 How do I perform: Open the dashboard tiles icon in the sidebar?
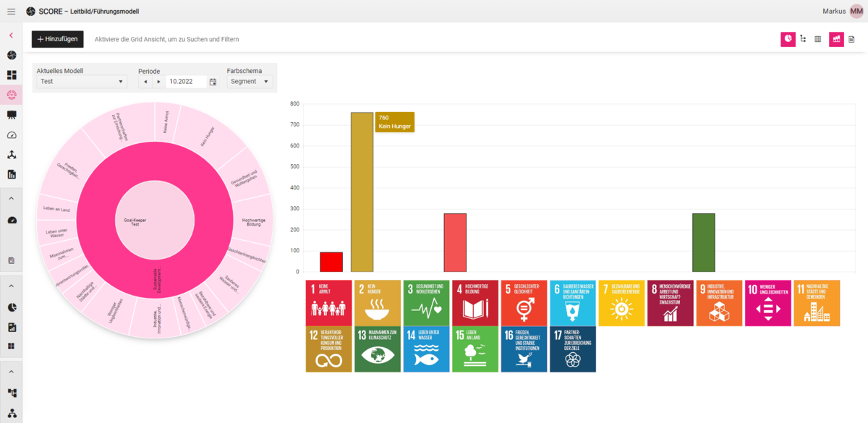coord(12,75)
